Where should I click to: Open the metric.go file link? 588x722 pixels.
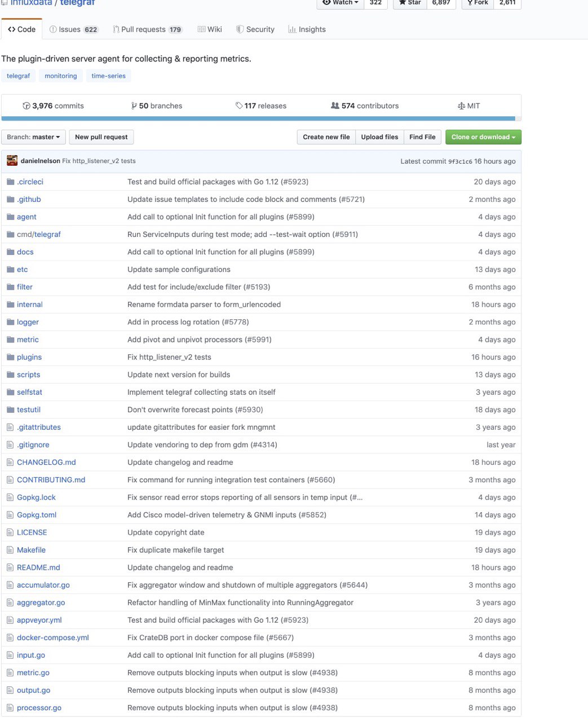tap(33, 672)
